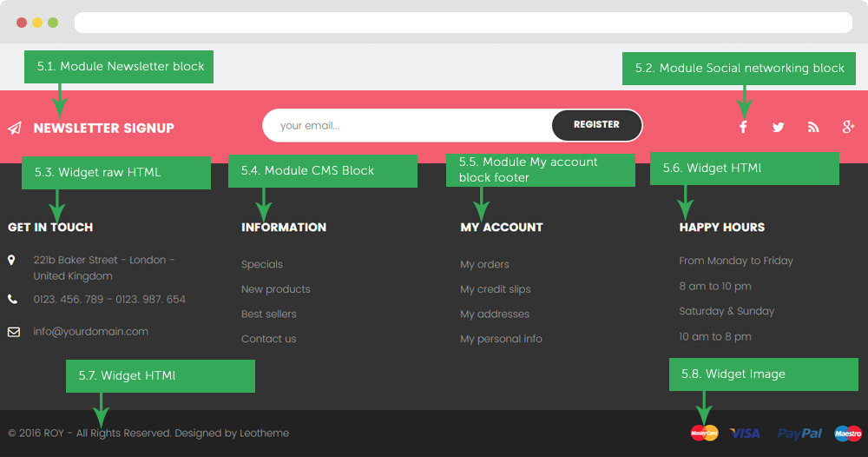Screen dimensions: 868x457
Task: Focus the your email input field
Action: point(407,125)
